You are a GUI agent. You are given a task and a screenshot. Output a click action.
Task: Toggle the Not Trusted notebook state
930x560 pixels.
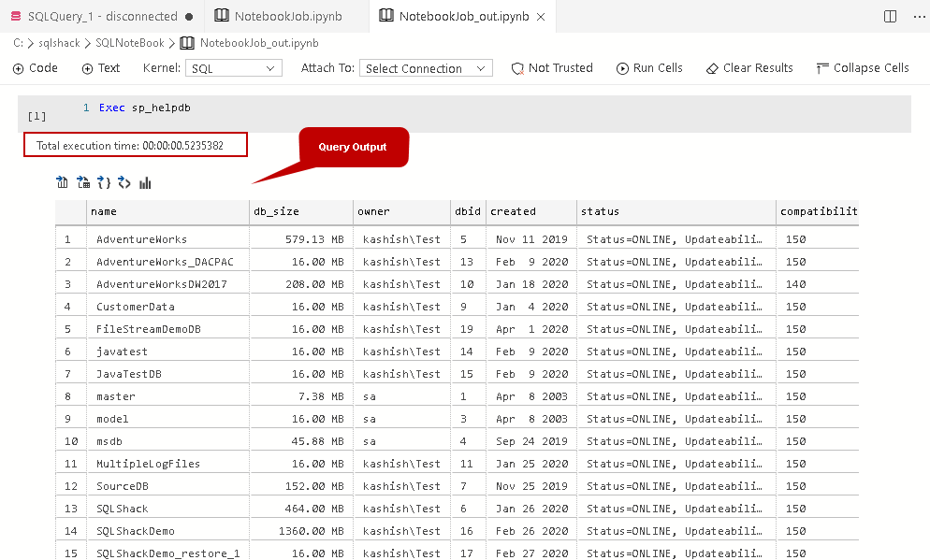click(552, 68)
